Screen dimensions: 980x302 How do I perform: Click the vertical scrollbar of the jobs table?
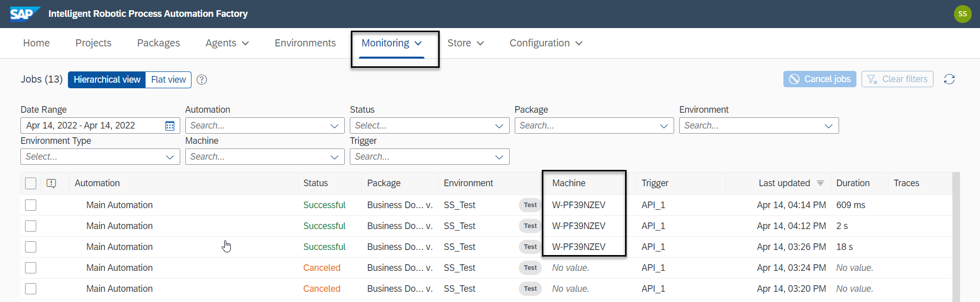coord(956,237)
